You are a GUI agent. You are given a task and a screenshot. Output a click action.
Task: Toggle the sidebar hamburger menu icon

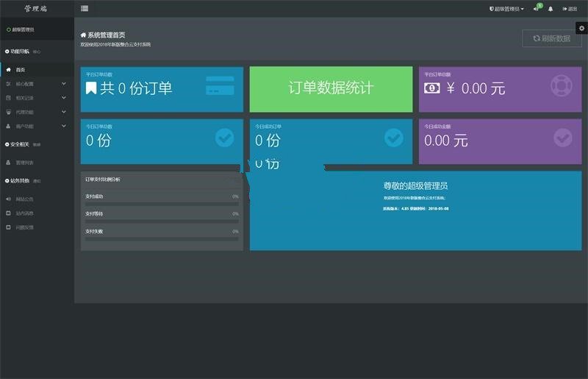(85, 8)
